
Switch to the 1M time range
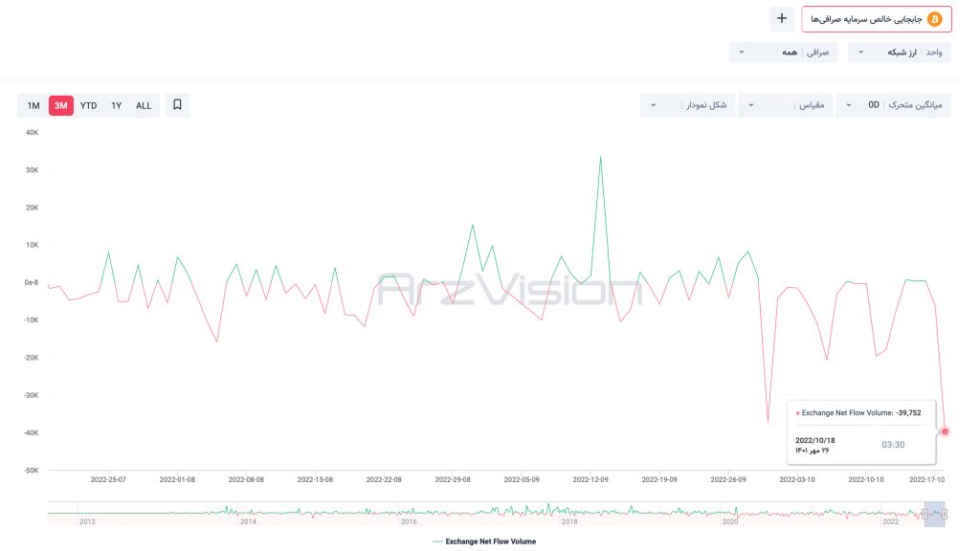(33, 105)
